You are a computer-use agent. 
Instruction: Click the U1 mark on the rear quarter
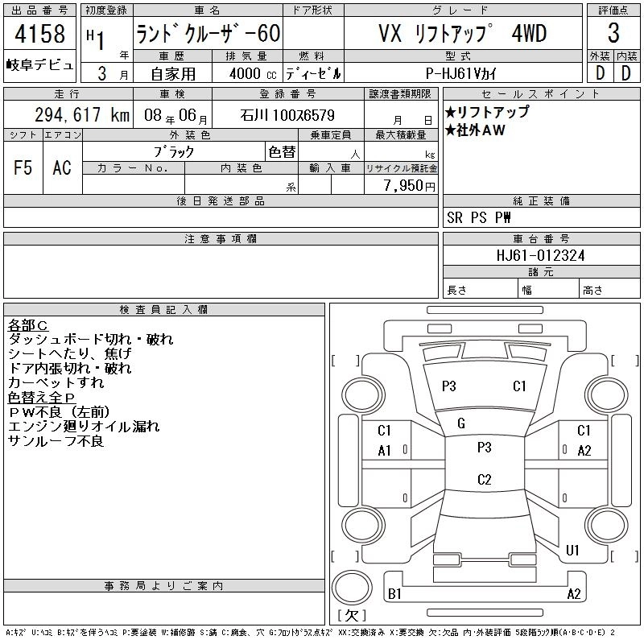pyautogui.click(x=572, y=551)
